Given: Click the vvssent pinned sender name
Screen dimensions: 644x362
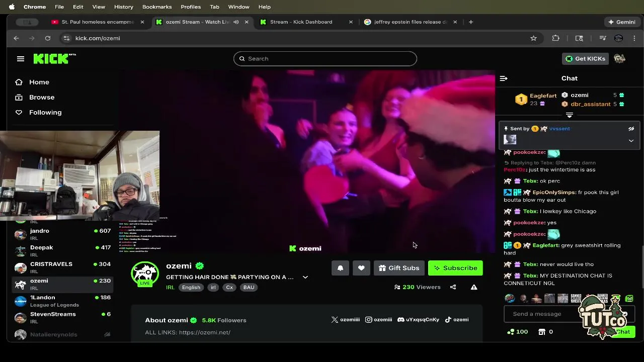Looking at the screenshot, I should pyautogui.click(x=559, y=129).
